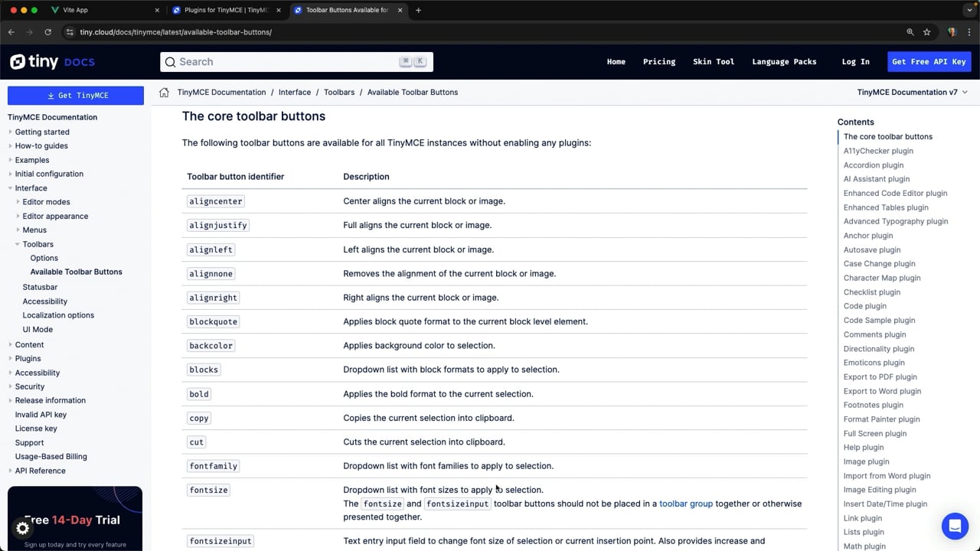Reload the page with browser refresh
This screenshot has width=980, height=551.
coord(47,32)
